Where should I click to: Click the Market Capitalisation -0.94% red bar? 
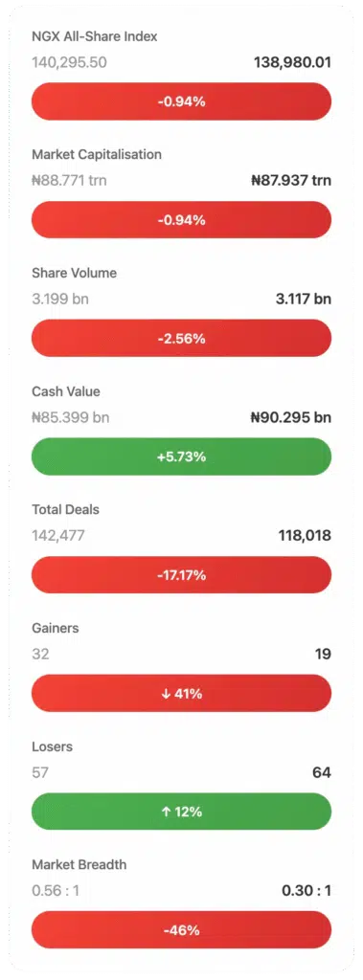(182, 220)
